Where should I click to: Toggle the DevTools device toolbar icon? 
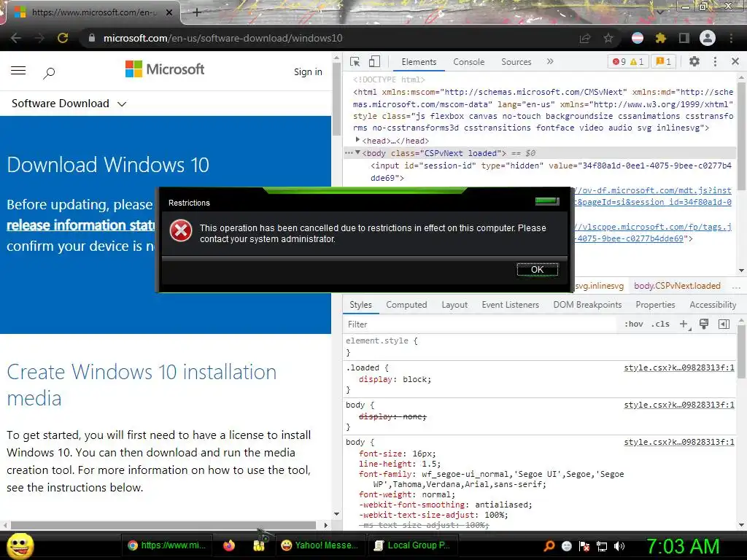click(374, 62)
